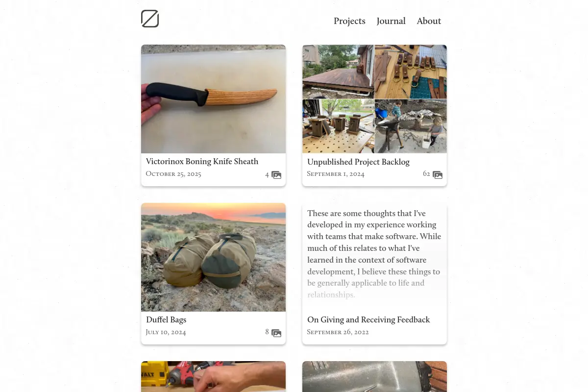Click the drill photo thumbnail at bottom
Image resolution: width=588 pixels, height=392 pixels.
(213, 376)
